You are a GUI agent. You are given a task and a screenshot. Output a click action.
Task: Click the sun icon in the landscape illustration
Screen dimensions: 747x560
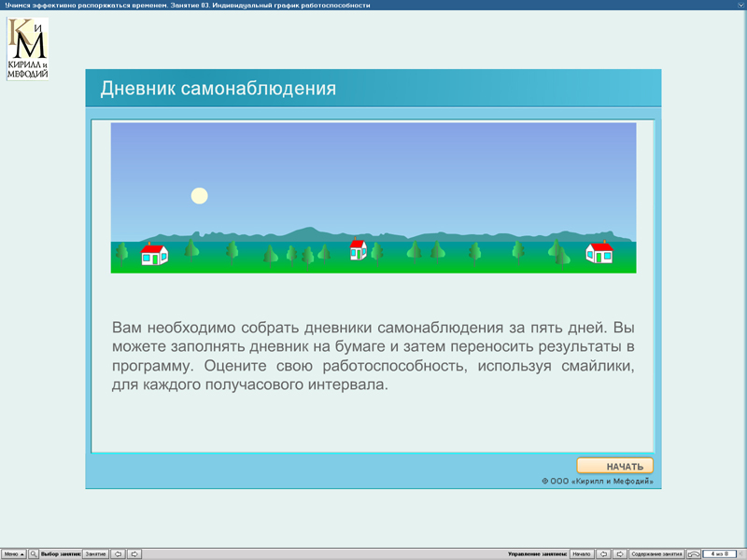[198, 195]
